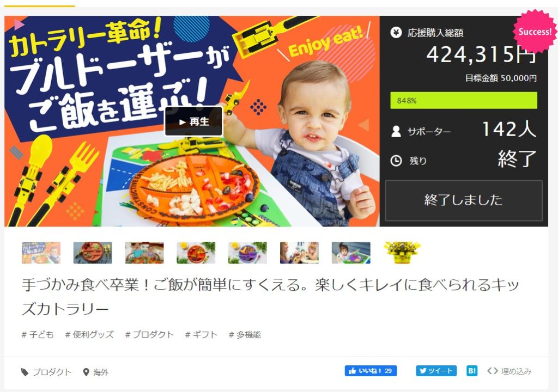Open the 埋め込み embed code option
The width and height of the screenshot is (558, 392).
(510, 371)
